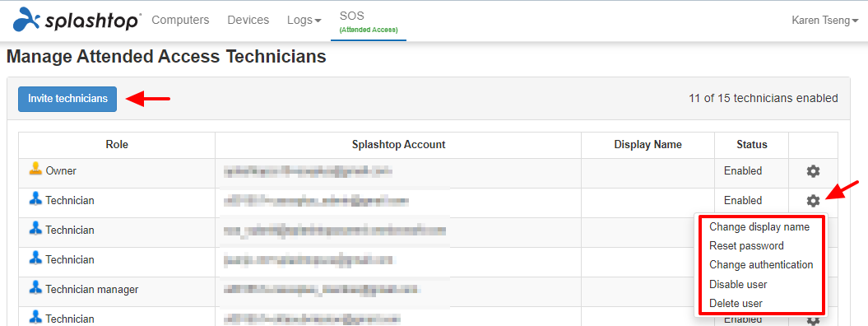
Task: Click the Owner role label
Action: pyautogui.click(x=61, y=171)
